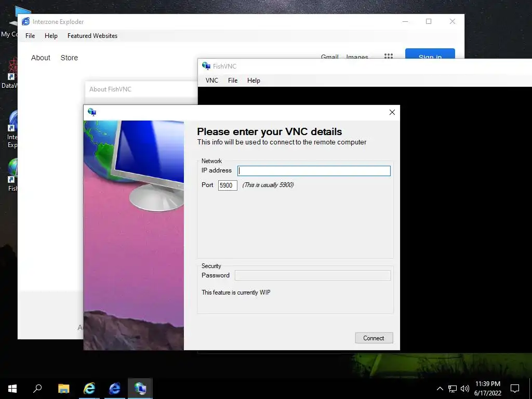Show hidden system tray icons
Screen dimensions: 532x399
coord(440,389)
